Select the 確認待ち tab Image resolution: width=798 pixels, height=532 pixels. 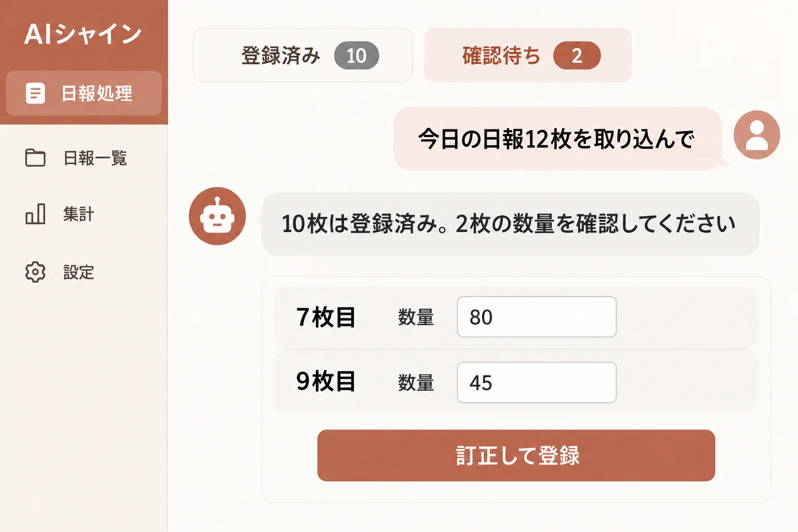point(528,55)
